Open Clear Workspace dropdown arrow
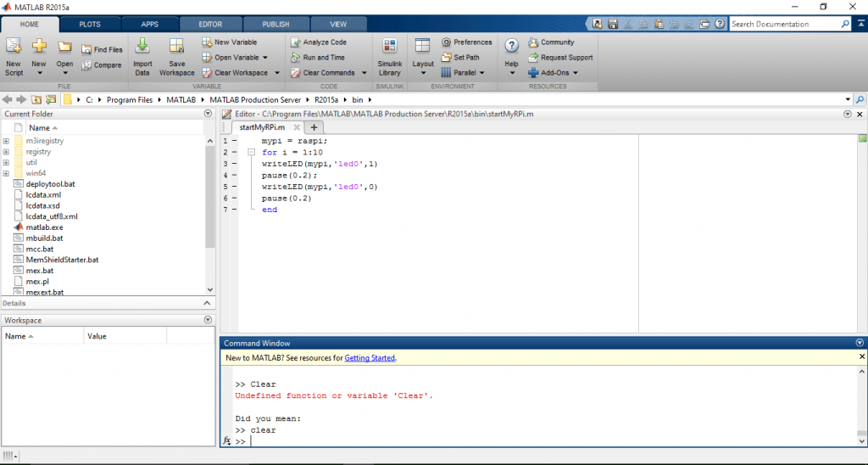This screenshot has height=465, width=868. tap(277, 73)
